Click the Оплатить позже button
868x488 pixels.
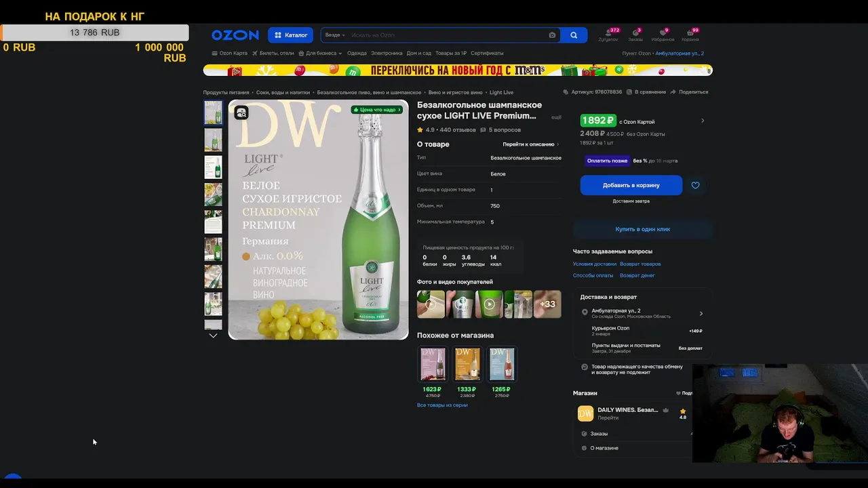608,161
